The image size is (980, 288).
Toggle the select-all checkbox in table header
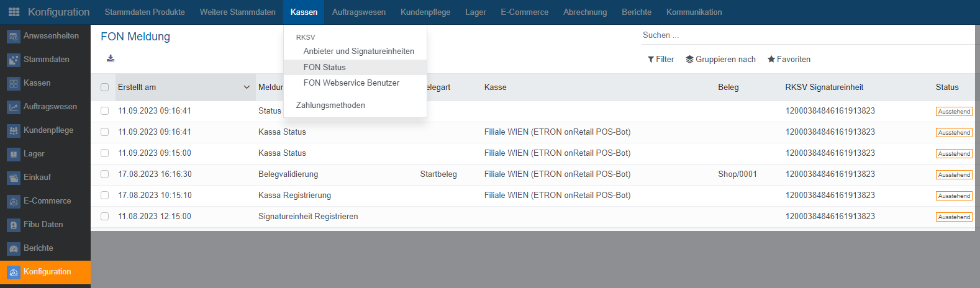coord(104,88)
